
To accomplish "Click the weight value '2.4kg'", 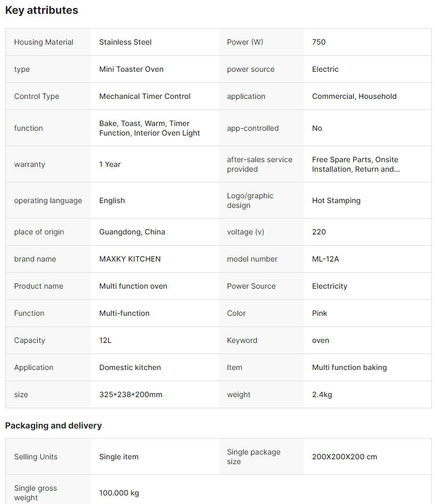I will click(322, 394).
